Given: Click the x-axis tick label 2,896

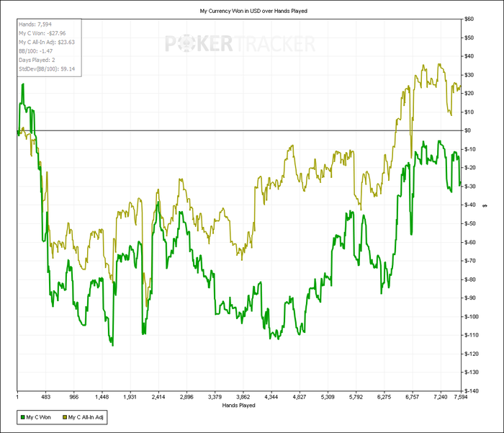Looking at the screenshot, I should (186, 397).
